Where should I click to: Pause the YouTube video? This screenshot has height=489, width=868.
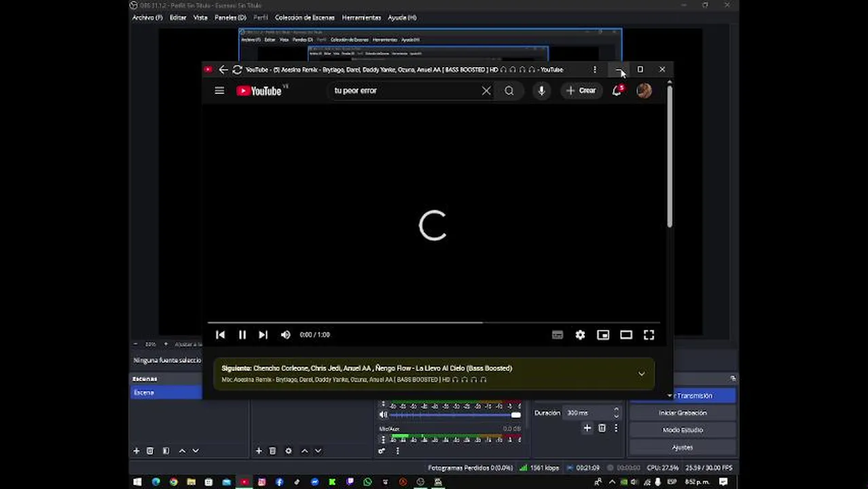[x=242, y=335]
